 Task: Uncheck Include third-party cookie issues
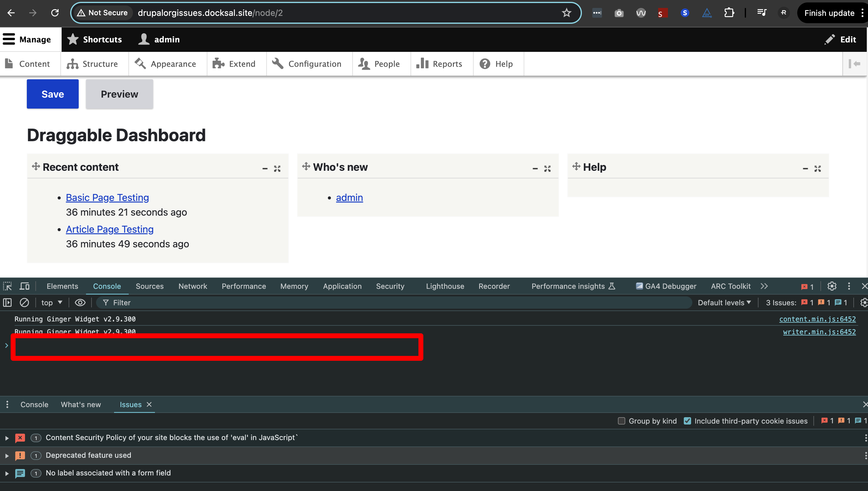pos(687,421)
